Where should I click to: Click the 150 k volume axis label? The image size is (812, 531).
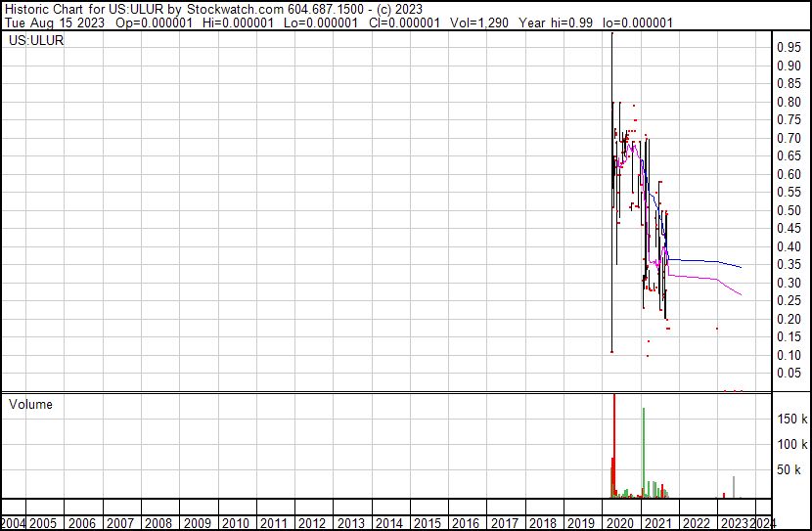pyautogui.click(x=791, y=419)
